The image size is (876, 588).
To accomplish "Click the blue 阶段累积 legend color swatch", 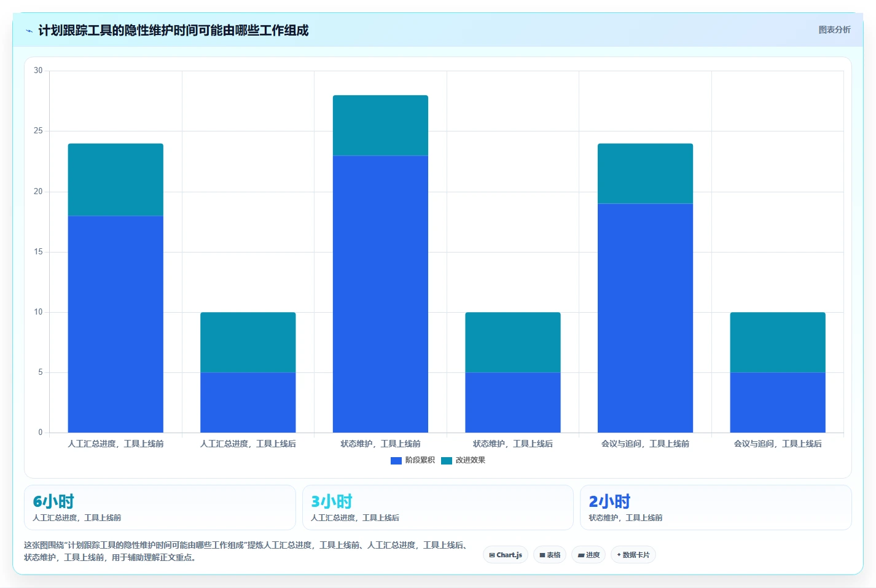I will [x=396, y=460].
